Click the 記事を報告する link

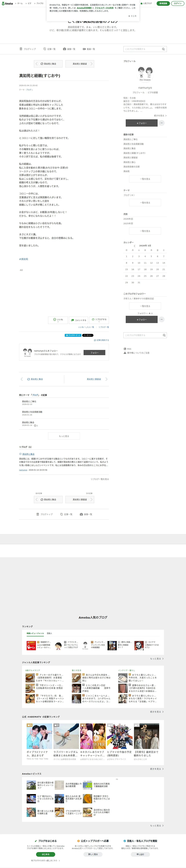[x=101, y=340]
